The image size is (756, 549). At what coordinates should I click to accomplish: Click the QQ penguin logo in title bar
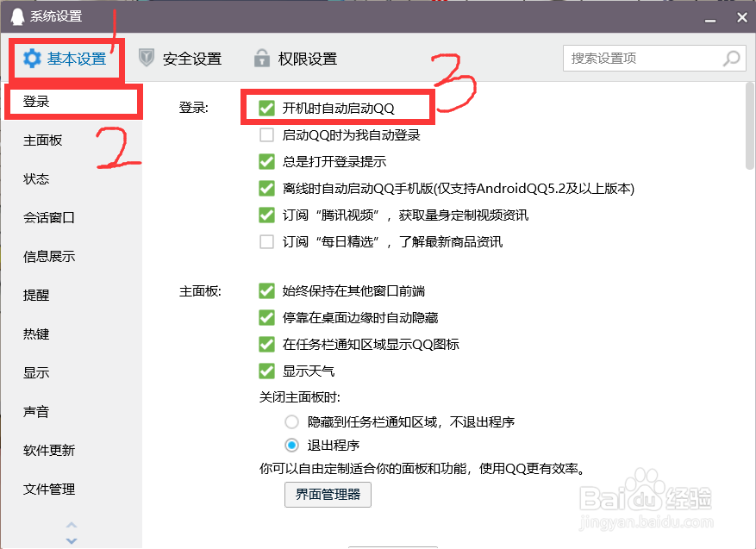(17, 16)
